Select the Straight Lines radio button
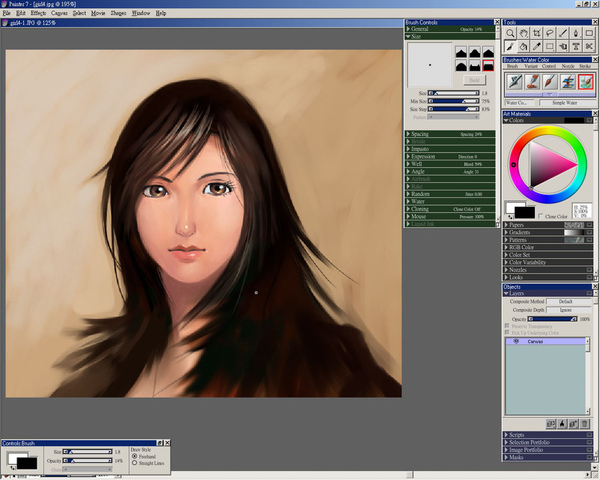The width and height of the screenshot is (600, 480). coord(135,463)
